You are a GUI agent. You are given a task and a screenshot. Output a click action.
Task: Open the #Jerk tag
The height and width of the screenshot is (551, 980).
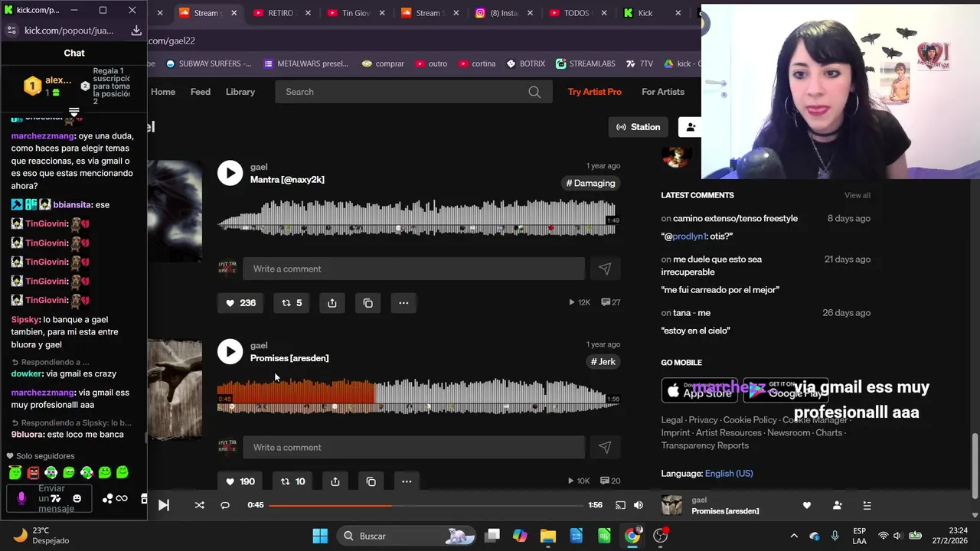[603, 361]
